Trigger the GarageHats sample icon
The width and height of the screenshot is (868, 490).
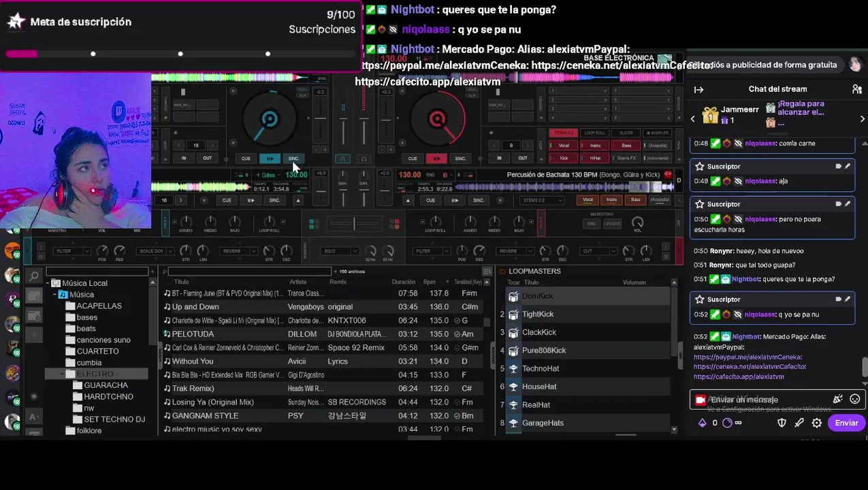(513, 423)
